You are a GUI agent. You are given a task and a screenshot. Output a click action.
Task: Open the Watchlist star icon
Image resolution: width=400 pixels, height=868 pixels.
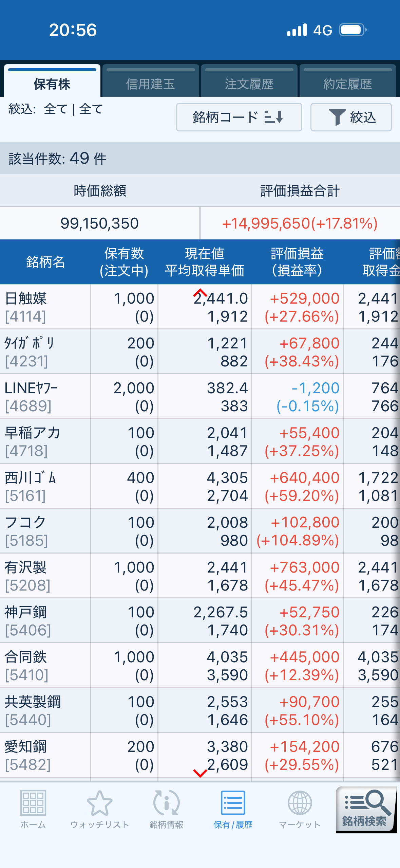tap(99, 803)
